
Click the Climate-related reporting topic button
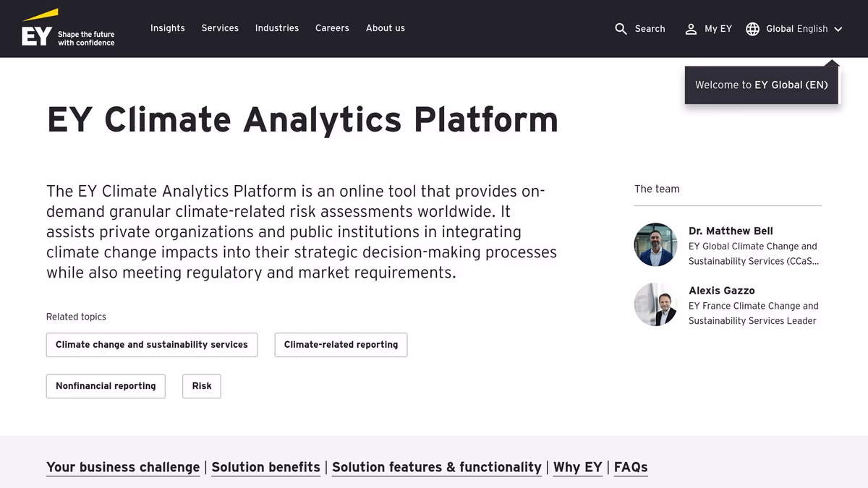coord(341,345)
